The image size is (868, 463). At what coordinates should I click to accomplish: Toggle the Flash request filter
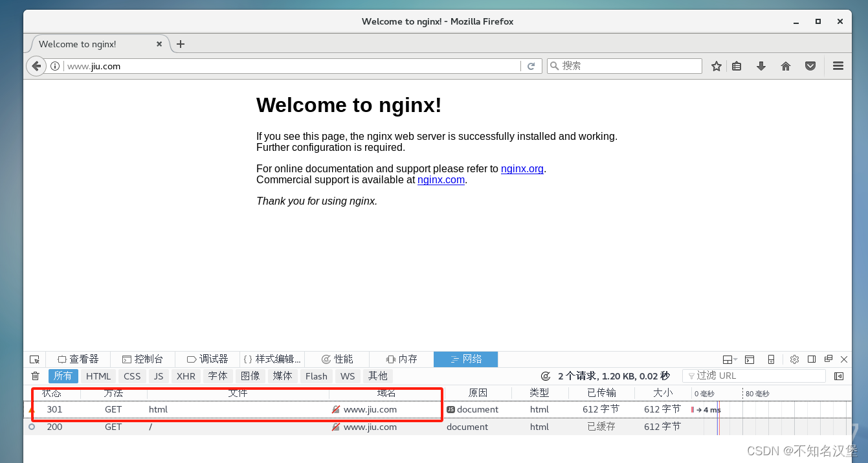pos(317,376)
